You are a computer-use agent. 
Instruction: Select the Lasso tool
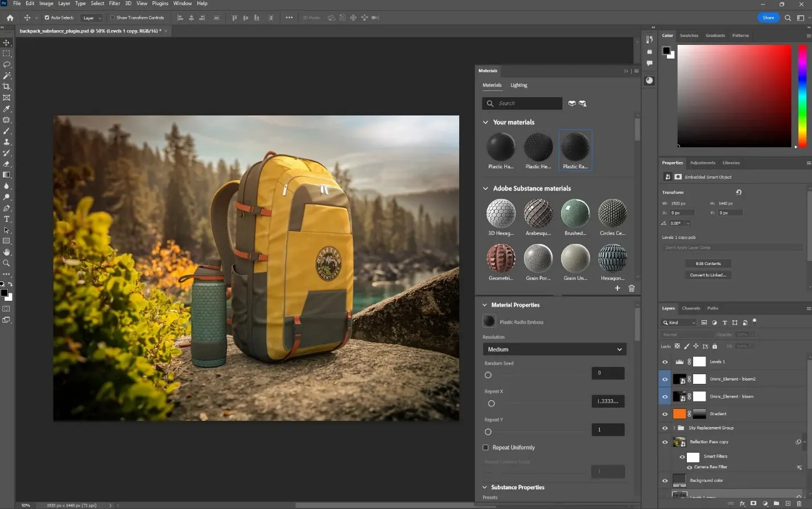pos(6,64)
